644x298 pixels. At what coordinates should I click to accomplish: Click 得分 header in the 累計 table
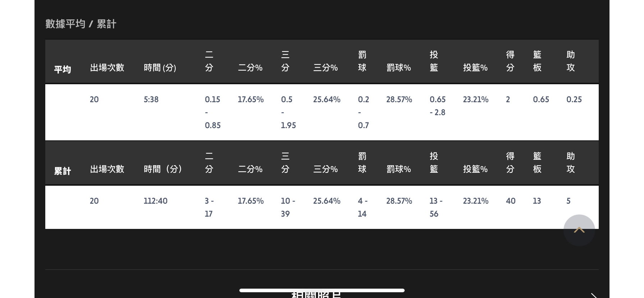coord(510,163)
